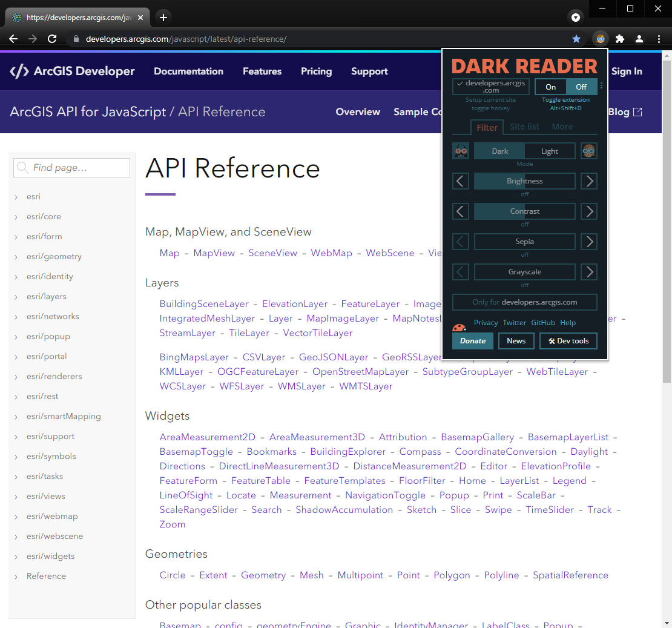672x628 pixels.
Task: Open the Pricing menu item
Action: 316,71
